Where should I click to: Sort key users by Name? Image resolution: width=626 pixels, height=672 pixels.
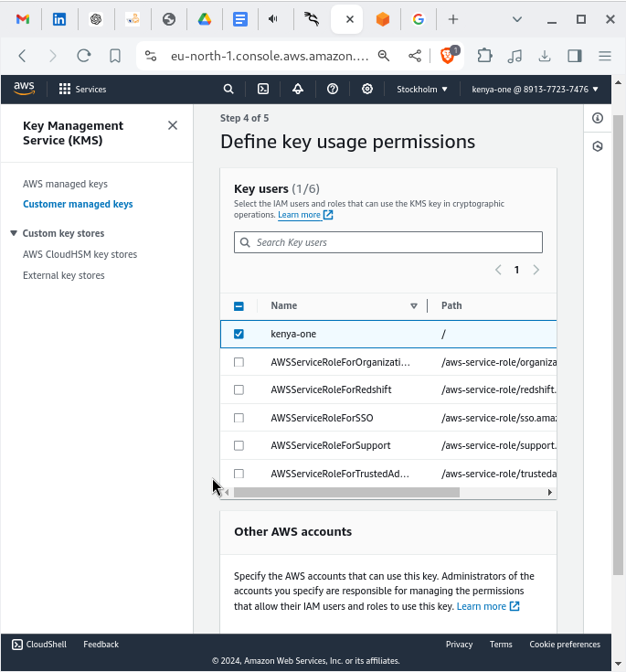click(413, 306)
